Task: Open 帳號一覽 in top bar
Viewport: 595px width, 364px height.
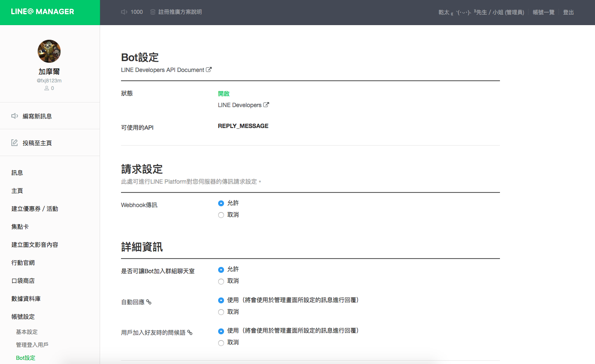Action: tap(543, 12)
